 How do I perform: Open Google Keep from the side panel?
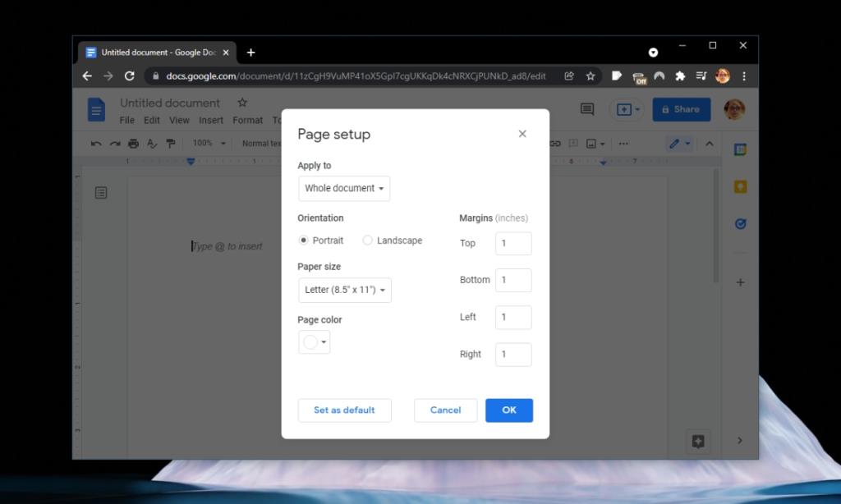(740, 186)
